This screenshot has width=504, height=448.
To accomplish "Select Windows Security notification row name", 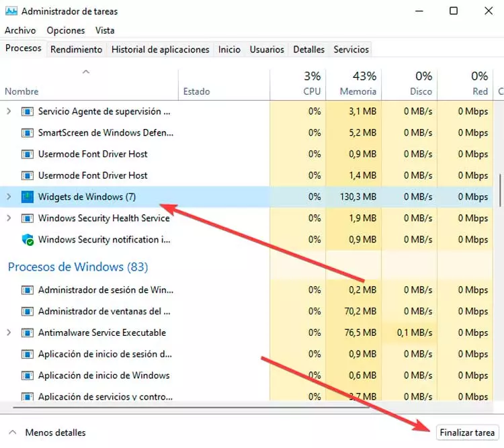I will click(104, 240).
